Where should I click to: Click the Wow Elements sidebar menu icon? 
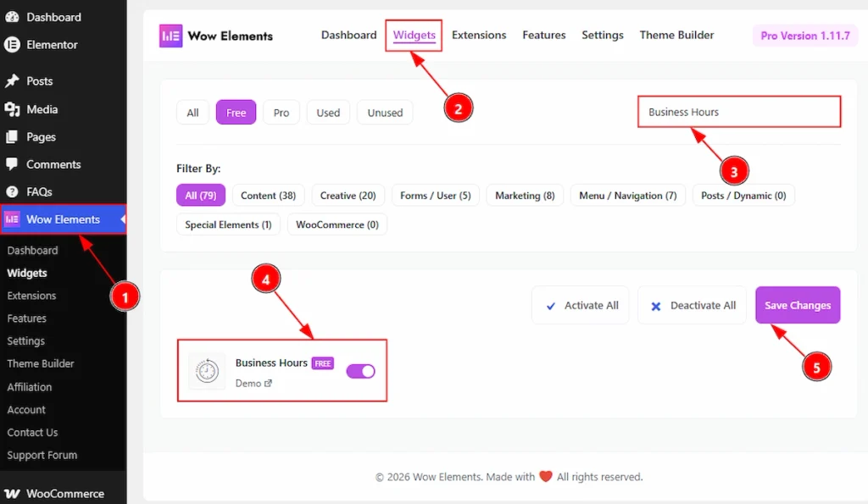[x=12, y=219]
